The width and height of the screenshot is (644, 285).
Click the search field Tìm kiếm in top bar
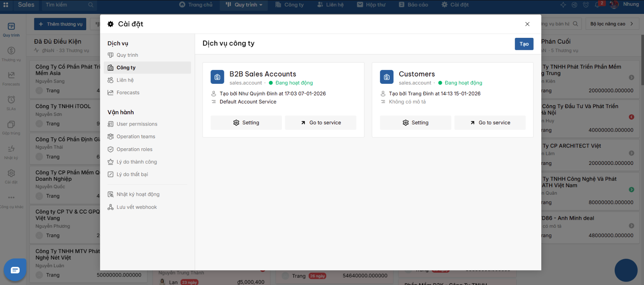point(69,5)
